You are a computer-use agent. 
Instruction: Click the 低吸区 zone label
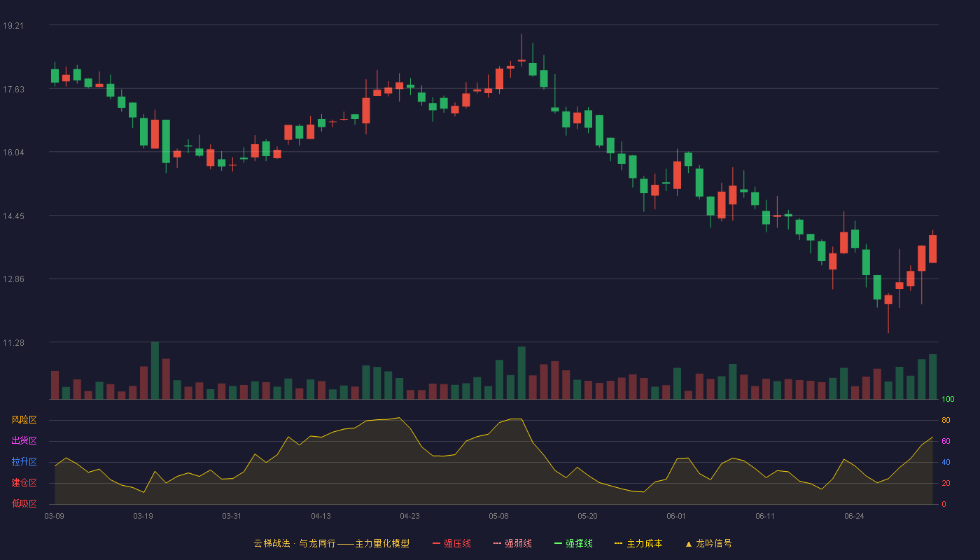24,503
